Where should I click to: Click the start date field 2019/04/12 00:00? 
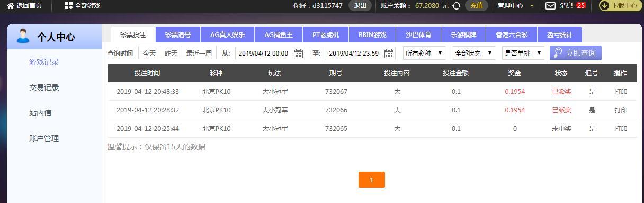[270, 54]
